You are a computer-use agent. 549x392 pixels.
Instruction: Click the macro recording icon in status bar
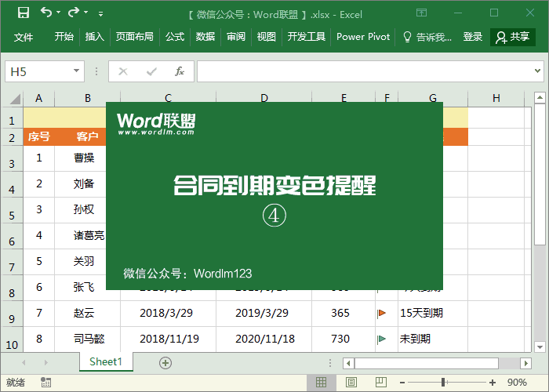click(x=46, y=383)
